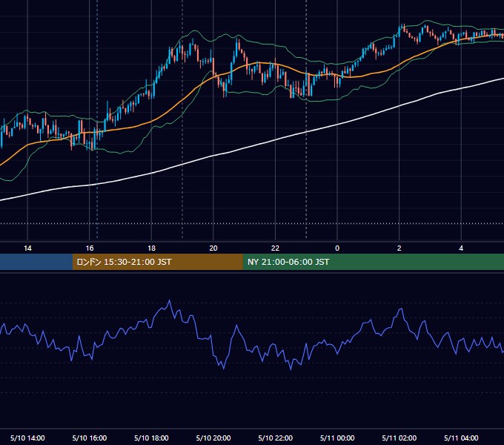Image resolution: width=504 pixels, height=445 pixels.
Task: Click the 18 hour axis label
Action: pos(151,248)
